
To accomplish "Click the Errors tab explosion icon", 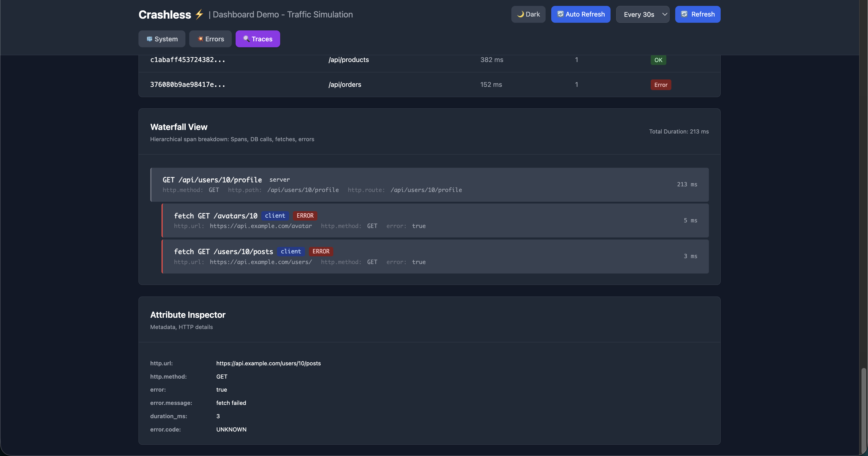I will coord(200,39).
